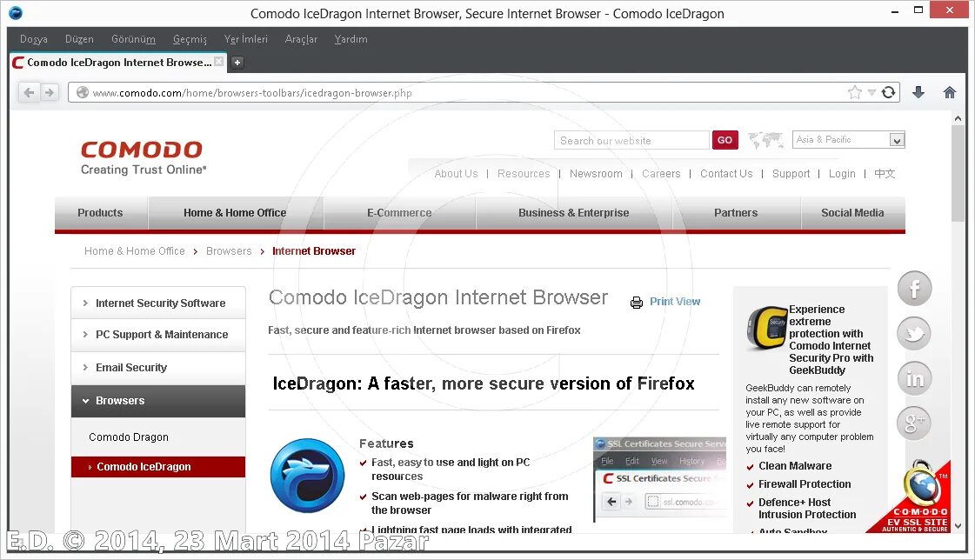Click the bookmark star icon in address bar
The height and width of the screenshot is (560, 975).
[x=855, y=92]
